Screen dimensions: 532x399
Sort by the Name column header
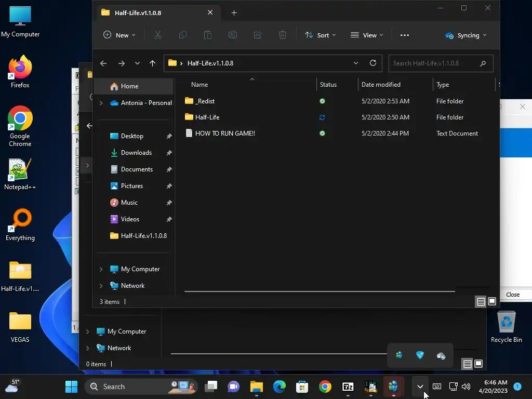click(x=199, y=85)
